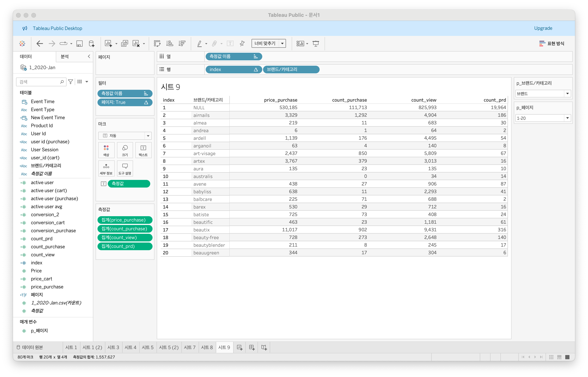Open the Tooltip marks card button
The width and height of the screenshot is (588, 377).
[x=125, y=168]
